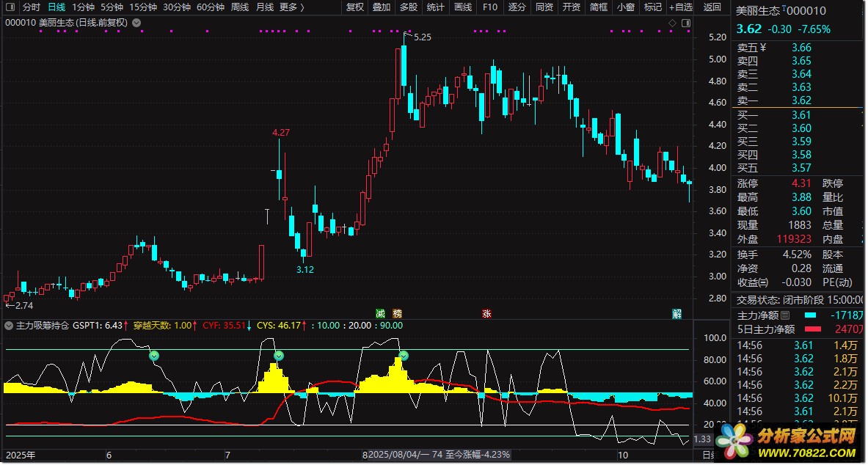The width and height of the screenshot is (868, 465).
Task: Click the 5.25 peak price label
Action: pos(422,37)
